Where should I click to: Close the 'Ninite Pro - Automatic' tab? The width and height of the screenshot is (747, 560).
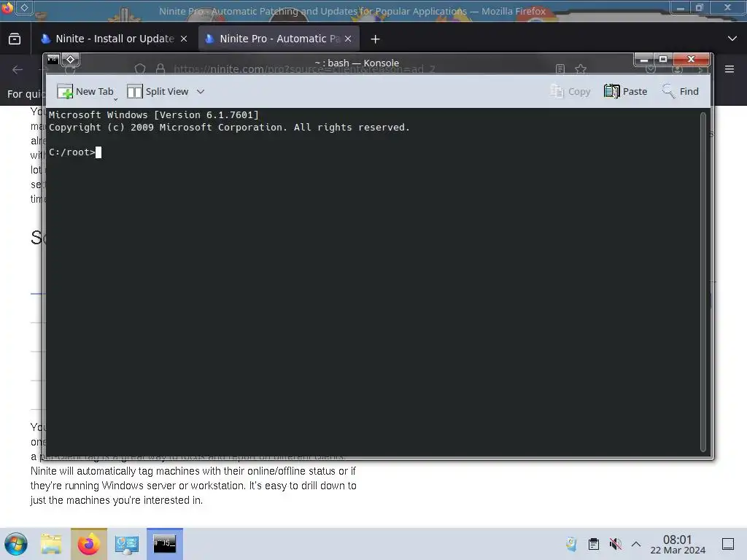348,39
